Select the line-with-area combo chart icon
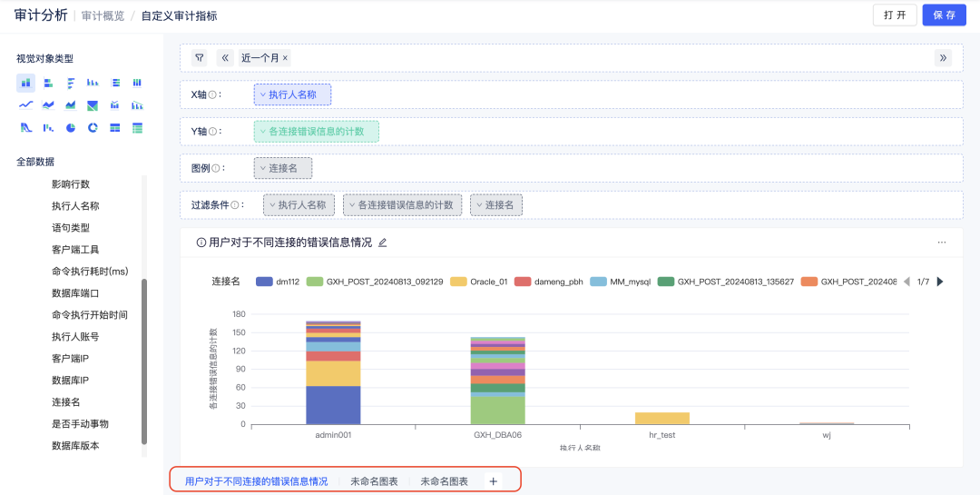Screen dimensions: 980x495 (x=48, y=105)
